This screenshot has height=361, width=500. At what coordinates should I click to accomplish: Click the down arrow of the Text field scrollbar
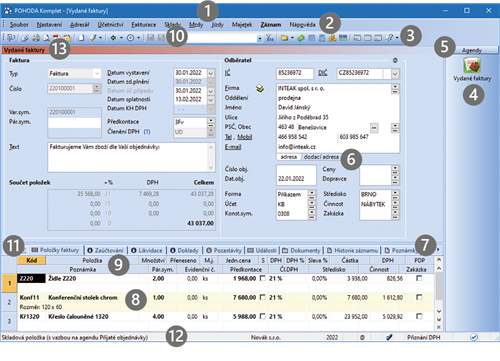(211, 168)
